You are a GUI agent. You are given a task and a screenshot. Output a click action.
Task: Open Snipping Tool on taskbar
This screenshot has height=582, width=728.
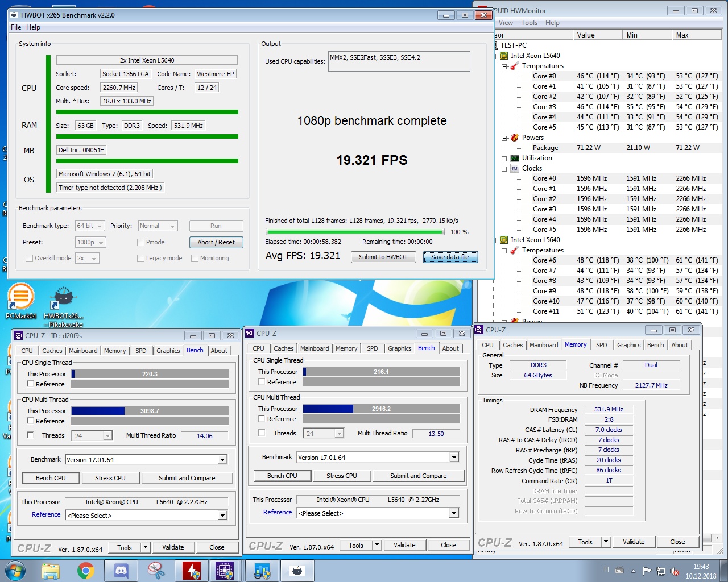(x=156, y=571)
